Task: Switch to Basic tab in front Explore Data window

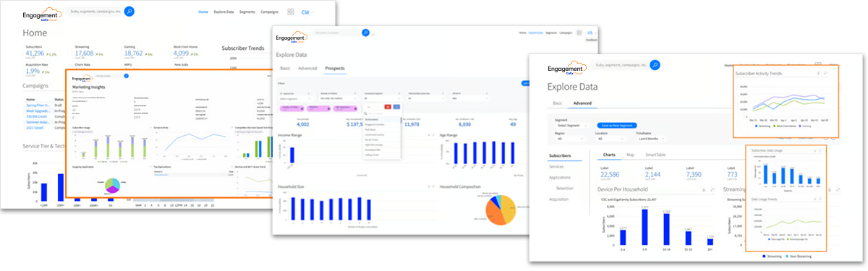Action: click(558, 103)
